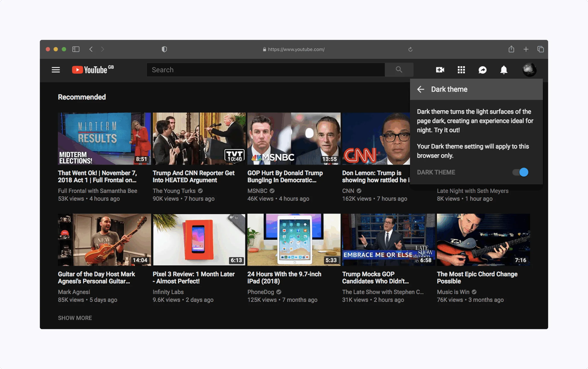Reload the page
Screen dimensions: 588x369
click(410, 49)
